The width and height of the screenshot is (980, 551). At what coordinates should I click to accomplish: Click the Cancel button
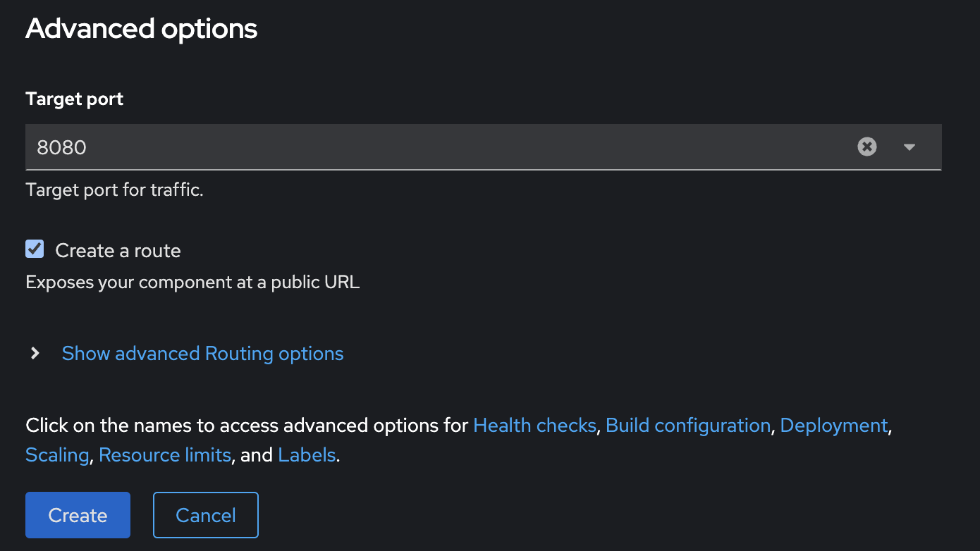coord(206,515)
